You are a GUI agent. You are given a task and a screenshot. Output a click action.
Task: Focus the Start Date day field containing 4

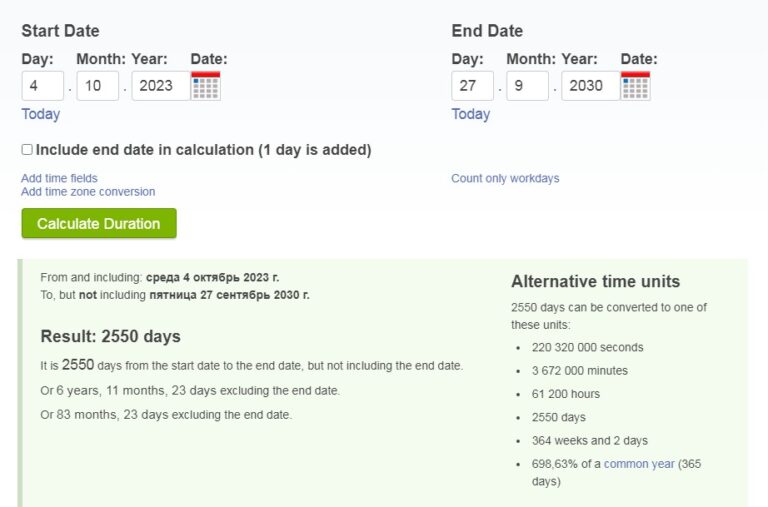pyautogui.click(x=43, y=86)
